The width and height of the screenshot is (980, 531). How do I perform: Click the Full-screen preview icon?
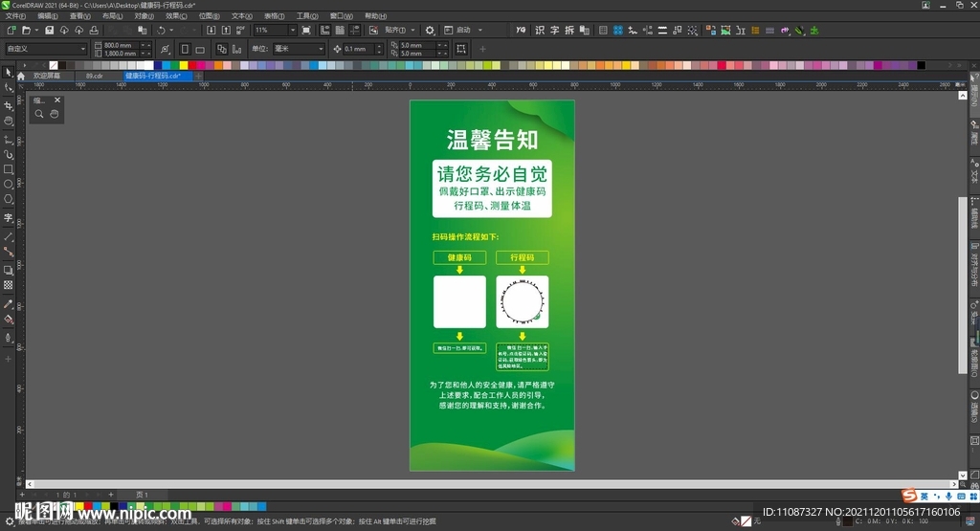coord(306,30)
